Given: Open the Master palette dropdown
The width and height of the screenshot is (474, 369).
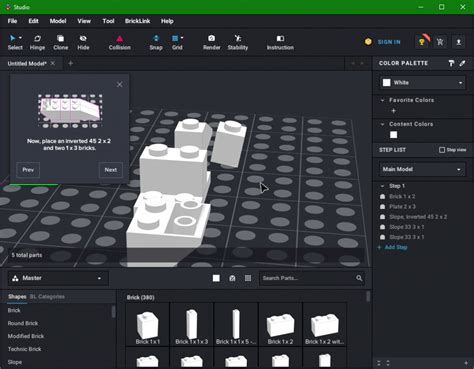Looking at the screenshot, I should tap(58, 278).
